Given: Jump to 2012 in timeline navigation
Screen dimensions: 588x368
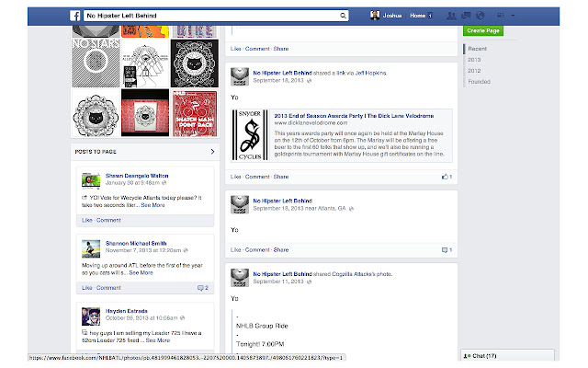Looking at the screenshot, I should 474,71.
